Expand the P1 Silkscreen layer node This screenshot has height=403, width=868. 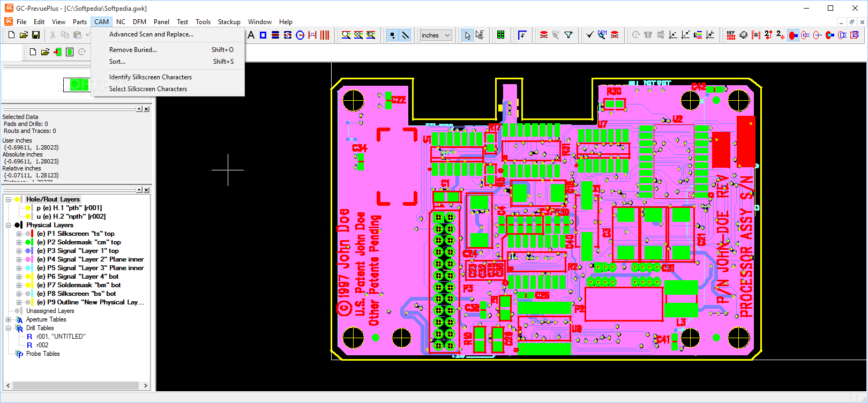19,234
